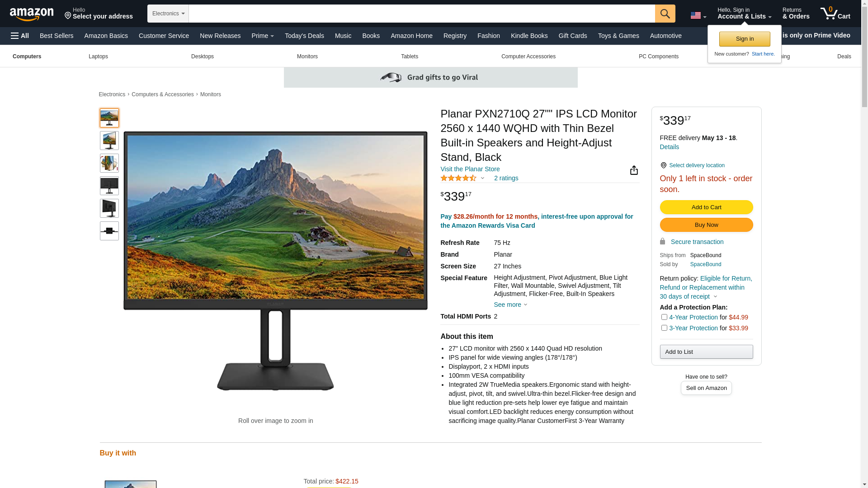The image size is (868, 488).
Task: Expand See more special features
Action: pyautogui.click(x=510, y=305)
